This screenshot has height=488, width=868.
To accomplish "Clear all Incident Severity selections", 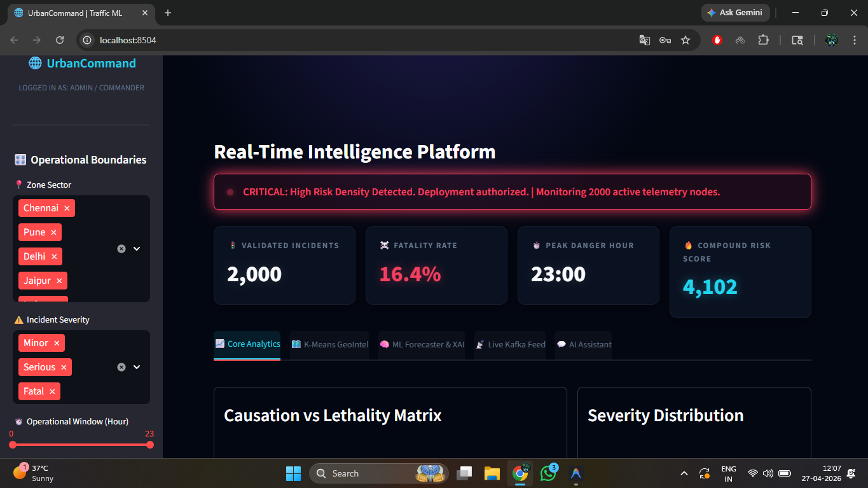I will [x=121, y=367].
